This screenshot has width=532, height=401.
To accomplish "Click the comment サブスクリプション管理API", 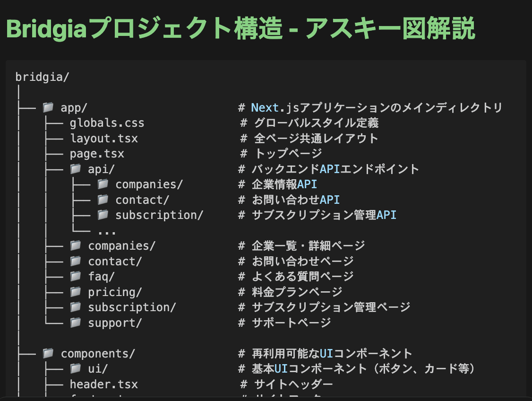I will click(x=324, y=215).
